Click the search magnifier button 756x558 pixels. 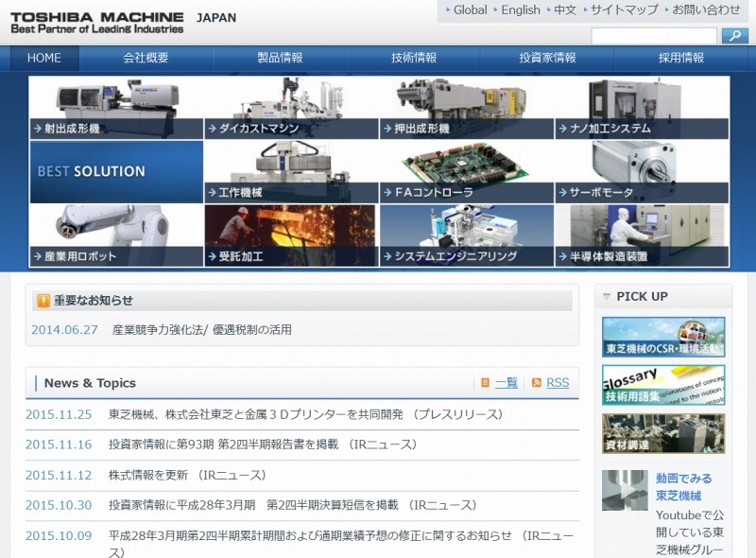point(735,36)
